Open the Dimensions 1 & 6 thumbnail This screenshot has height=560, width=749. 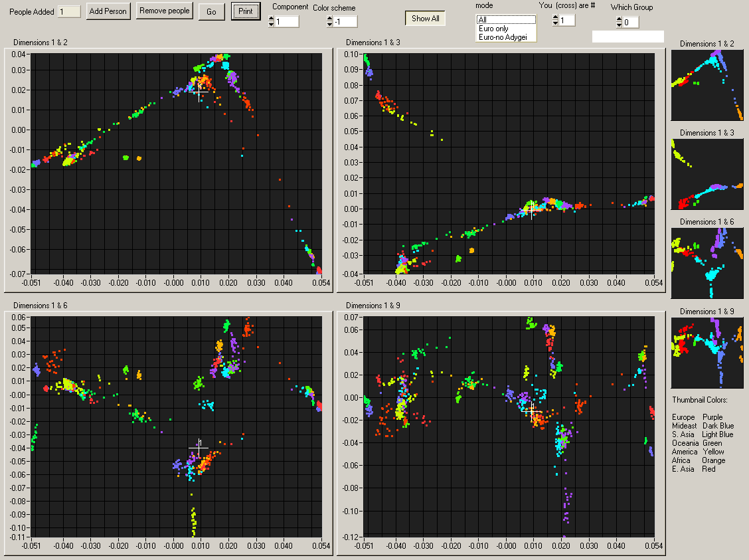click(x=707, y=263)
